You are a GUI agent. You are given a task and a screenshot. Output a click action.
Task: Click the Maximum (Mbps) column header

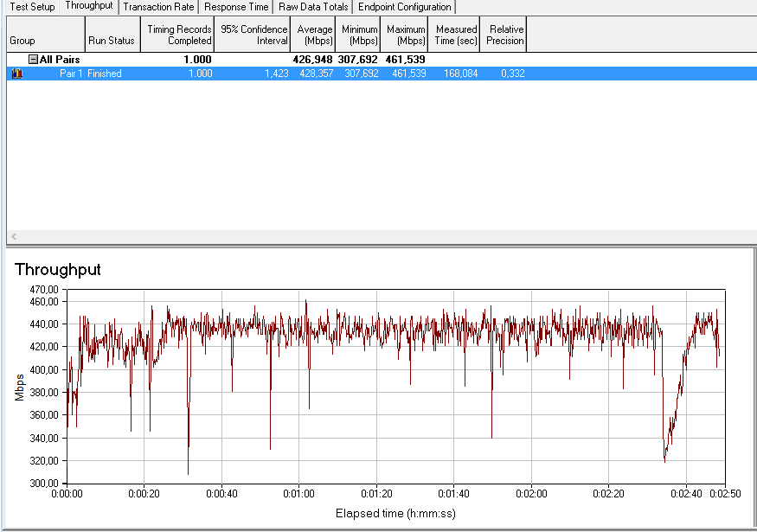tap(405, 34)
